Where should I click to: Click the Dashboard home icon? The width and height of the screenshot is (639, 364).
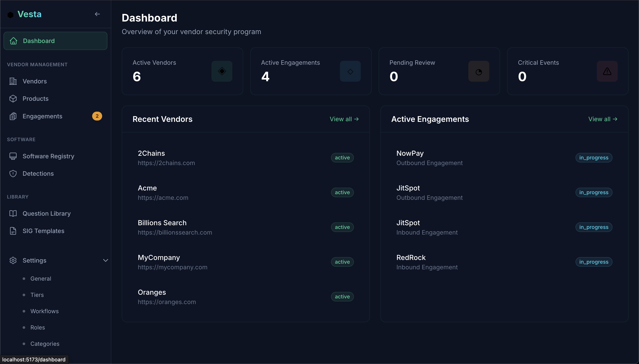coord(13,41)
